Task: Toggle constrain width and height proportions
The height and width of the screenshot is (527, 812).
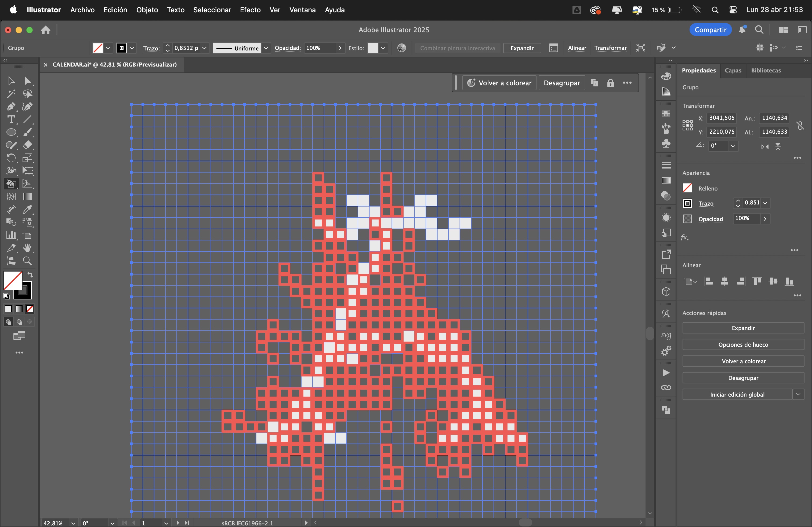Action: click(800, 125)
